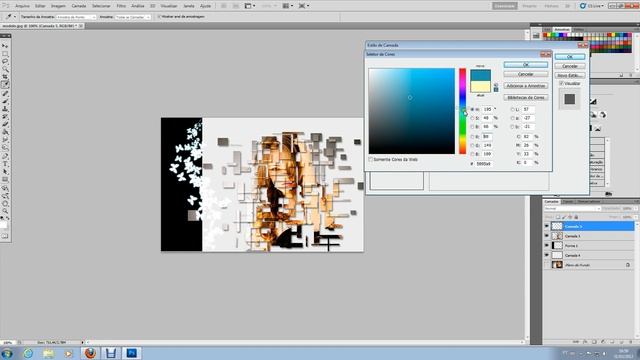The width and height of the screenshot is (640, 360).
Task: Select the L lightness radio button
Action: pos(513,109)
